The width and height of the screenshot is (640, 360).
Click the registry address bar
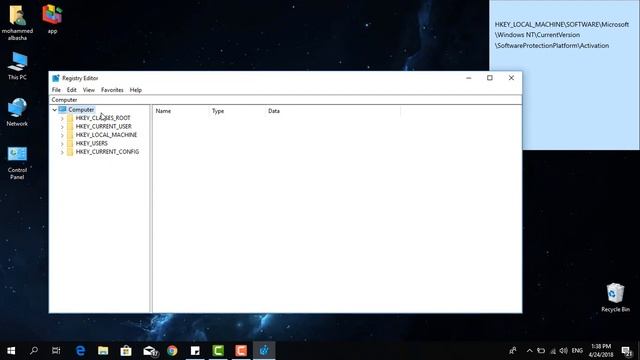[x=285, y=100]
